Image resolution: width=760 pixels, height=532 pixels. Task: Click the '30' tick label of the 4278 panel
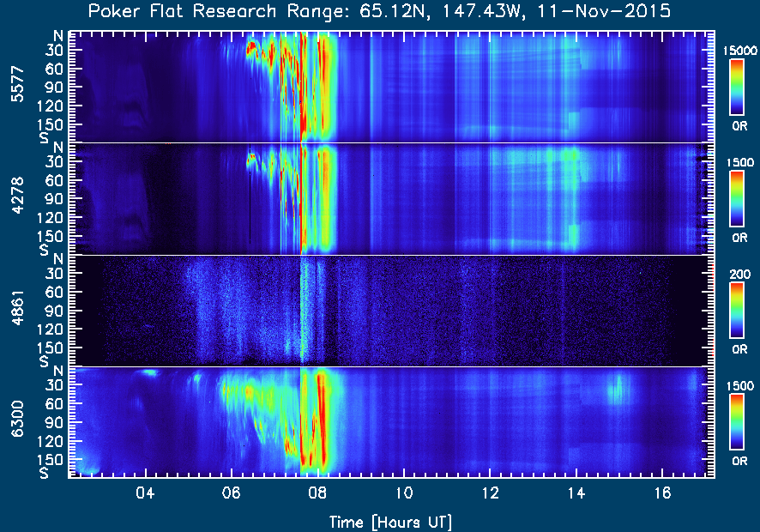click(x=54, y=162)
